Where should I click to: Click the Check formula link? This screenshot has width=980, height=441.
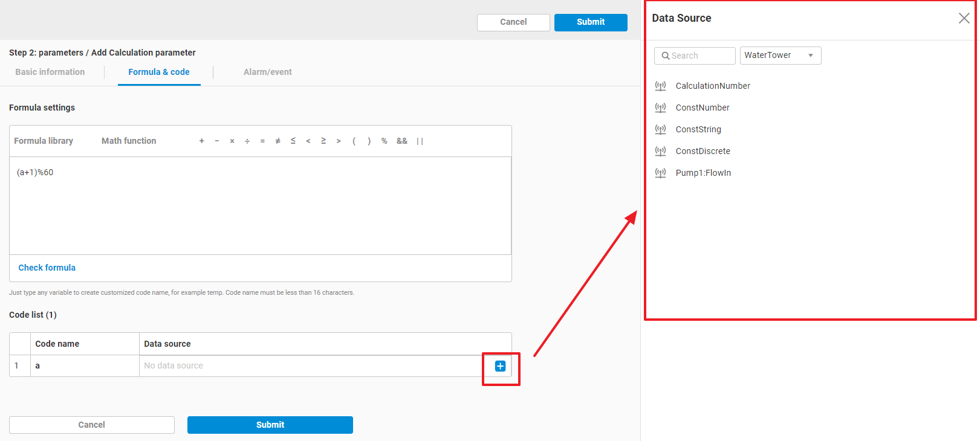pyautogui.click(x=47, y=268)
